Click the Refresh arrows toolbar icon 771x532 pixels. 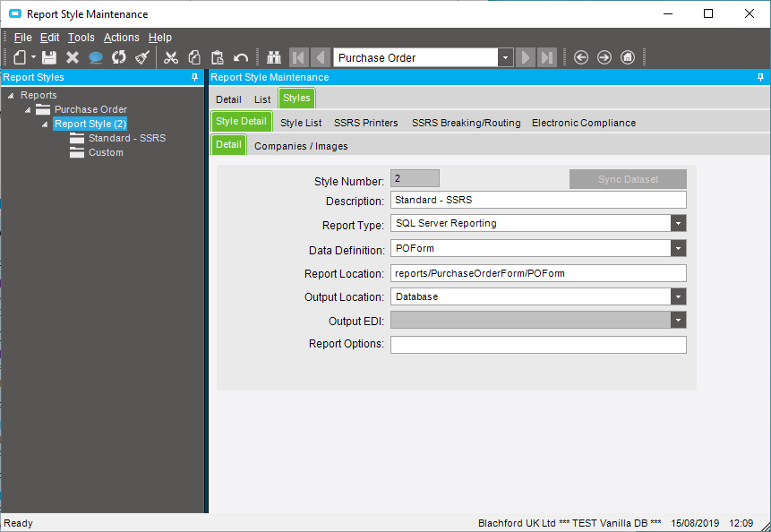pos(118,57)
